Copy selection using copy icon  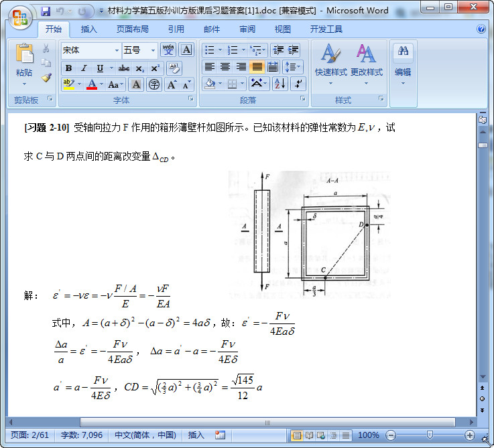click(46, 63)
